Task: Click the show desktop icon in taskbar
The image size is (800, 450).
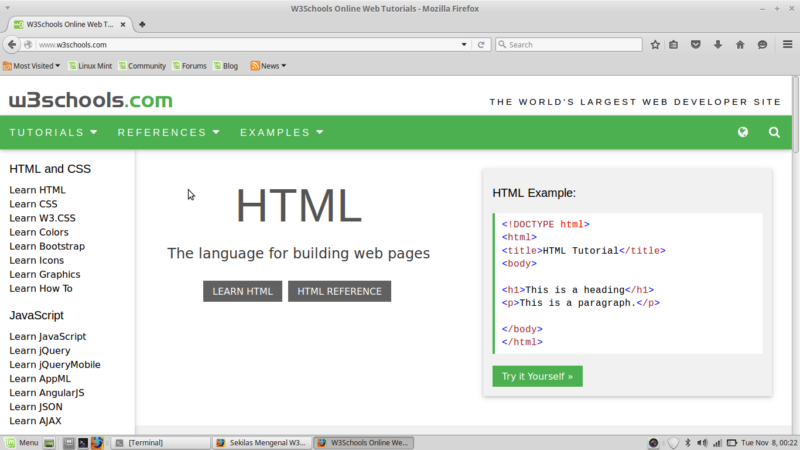Action: [49, 443]
